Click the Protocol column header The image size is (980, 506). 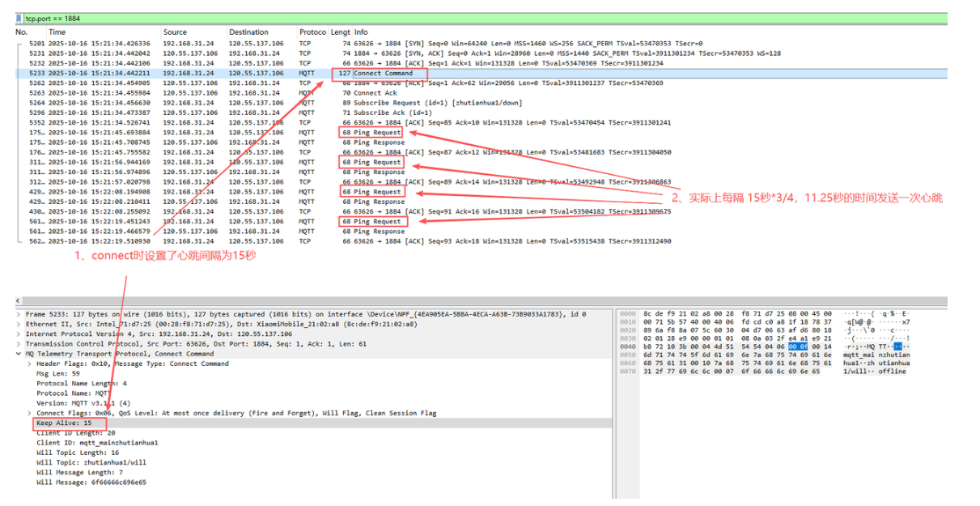click(x=312, y=32)
